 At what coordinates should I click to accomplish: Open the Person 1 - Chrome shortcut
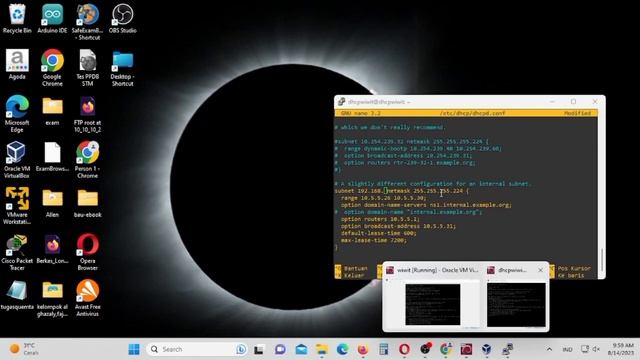coord(87,160)
